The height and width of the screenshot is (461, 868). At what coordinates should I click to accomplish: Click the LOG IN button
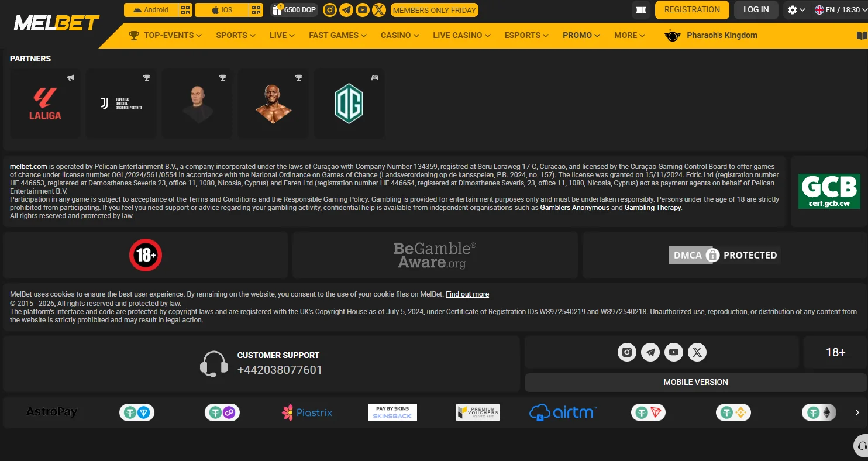coord(756,10)
